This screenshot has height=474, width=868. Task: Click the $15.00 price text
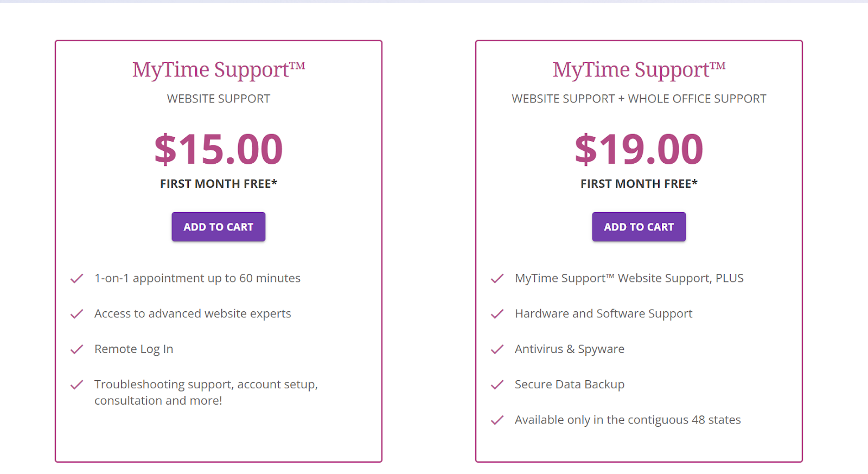point(219,149)
